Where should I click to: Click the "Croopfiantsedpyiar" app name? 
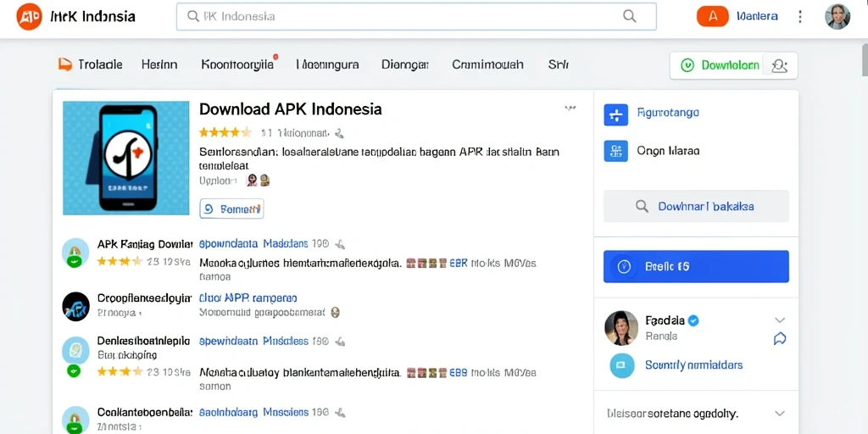pos(144,298)
